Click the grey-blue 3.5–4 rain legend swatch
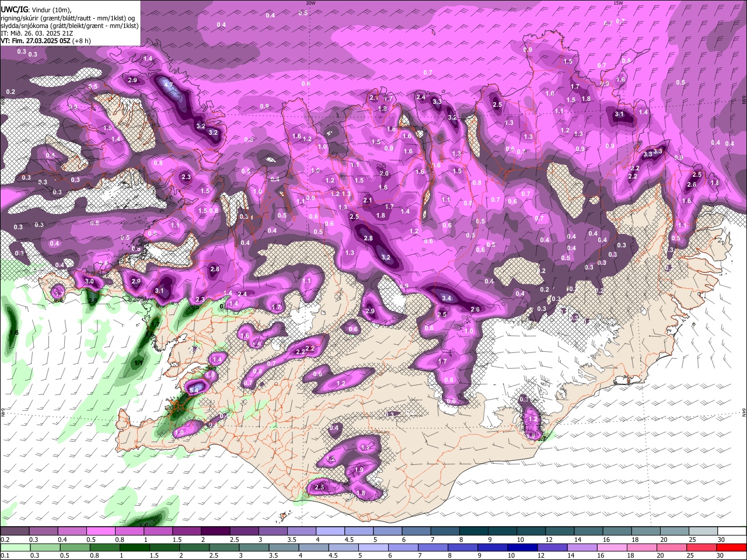 pyautogui.click(x=284, y=547)
